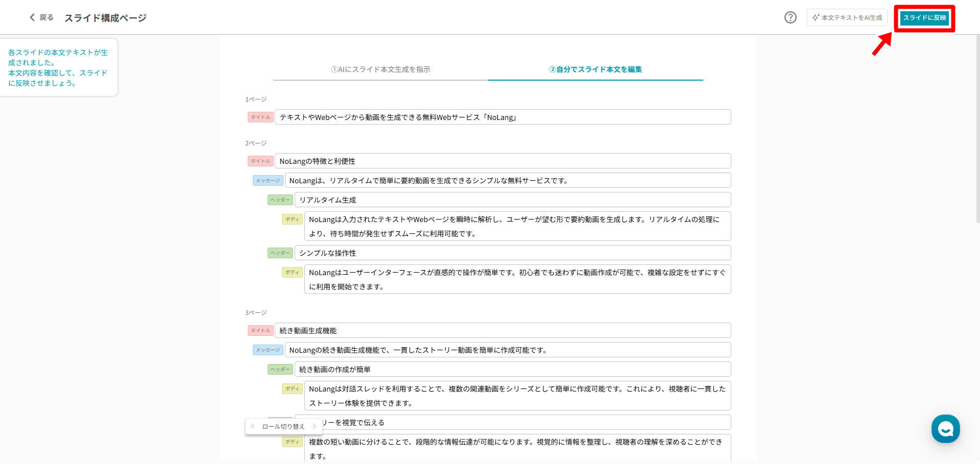Switch to ①AIにスライド本文生成を指示 tab

coord(380,69)
